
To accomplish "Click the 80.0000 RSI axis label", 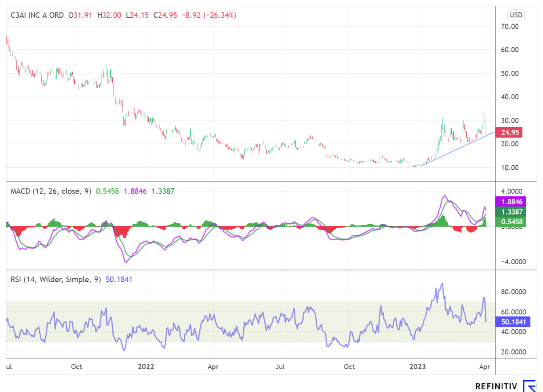I will [x=513, y=292].
